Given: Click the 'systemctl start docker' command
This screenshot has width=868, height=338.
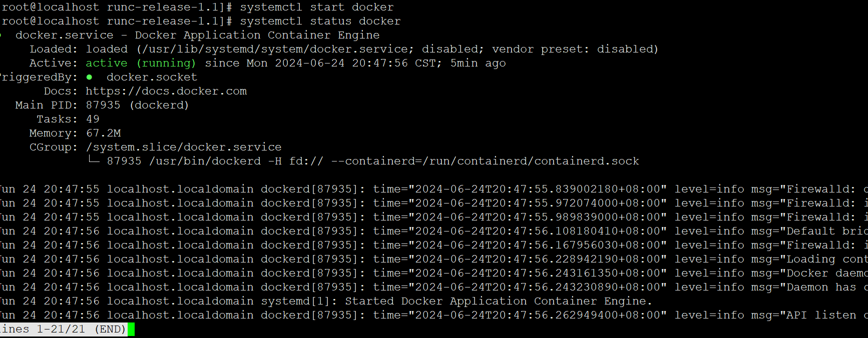Looking at the screenshot, I should click(317, 7).
